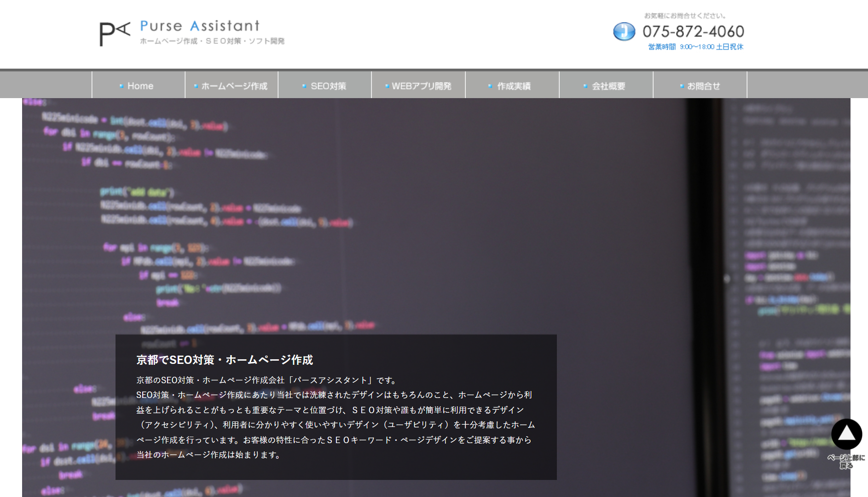Click the PA logo mark icon
Screen dimensions: 868x497
click(x=115, y=33)
